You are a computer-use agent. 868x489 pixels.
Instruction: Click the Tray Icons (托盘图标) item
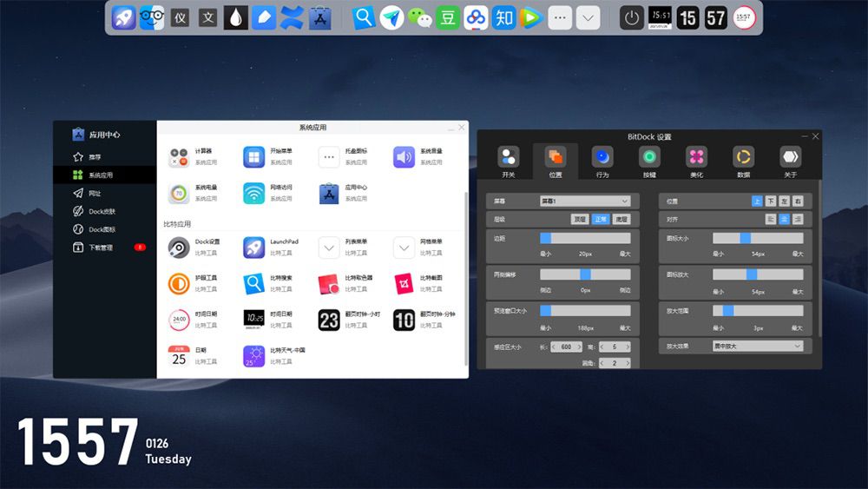tap(329, 157)
